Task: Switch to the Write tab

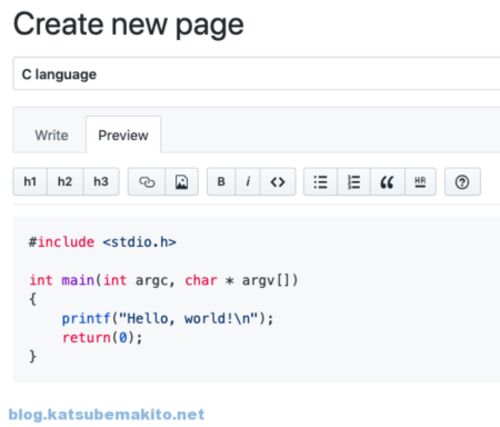Action: pos(52,135)
